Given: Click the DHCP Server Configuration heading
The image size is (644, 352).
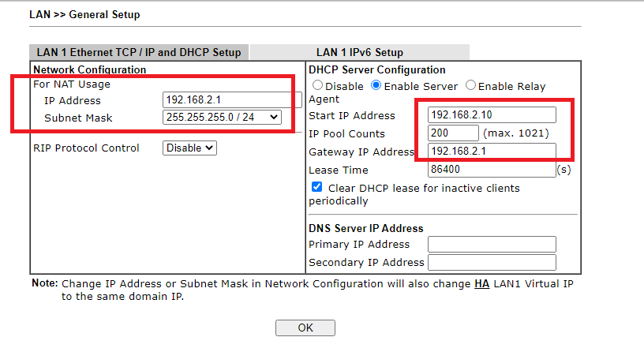Looking at the screenshot, I should (x=377, y=70).
